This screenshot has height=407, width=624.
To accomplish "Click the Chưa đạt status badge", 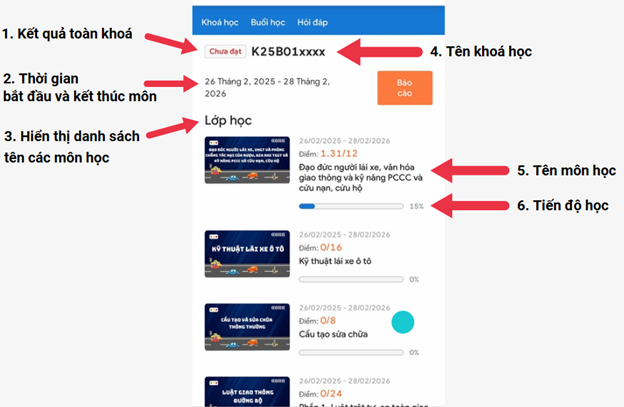I will point(225,51).
